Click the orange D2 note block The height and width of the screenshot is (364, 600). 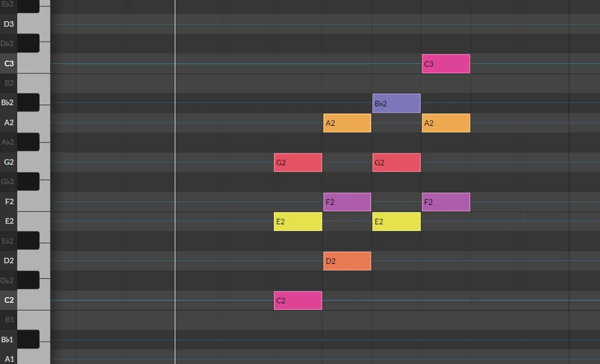(347, 261)
